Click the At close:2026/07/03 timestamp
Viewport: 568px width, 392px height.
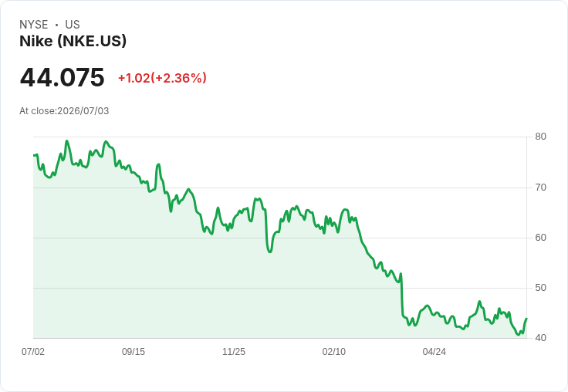tap(64, 111)
